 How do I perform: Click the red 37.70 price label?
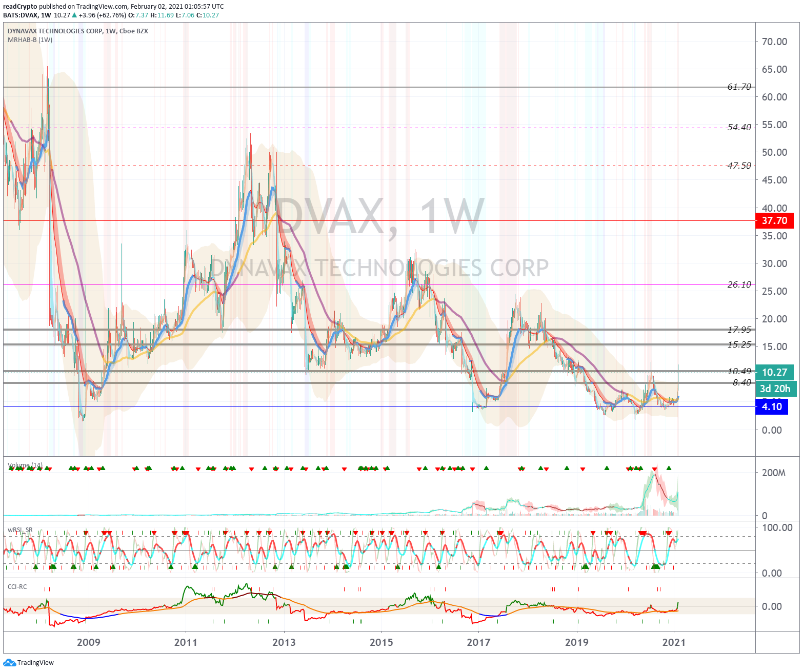[774, 221]
